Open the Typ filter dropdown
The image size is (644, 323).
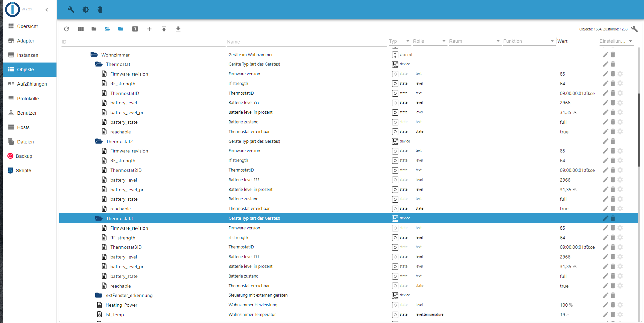(x=399, y=41)
